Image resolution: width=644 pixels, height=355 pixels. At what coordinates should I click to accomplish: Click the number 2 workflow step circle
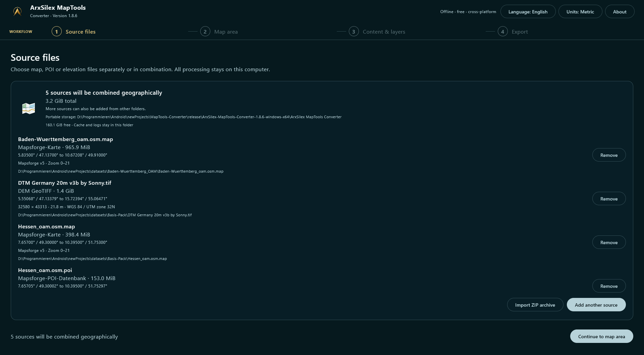click(205, 32)
